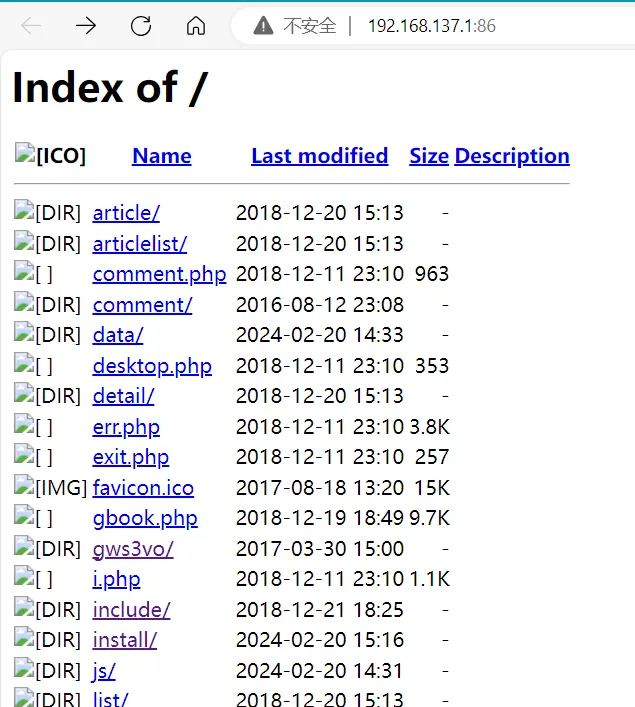Viewport: 635px width, 707px height.
Task: Go to the browser home page icon
Action: (x=196, y=26)
